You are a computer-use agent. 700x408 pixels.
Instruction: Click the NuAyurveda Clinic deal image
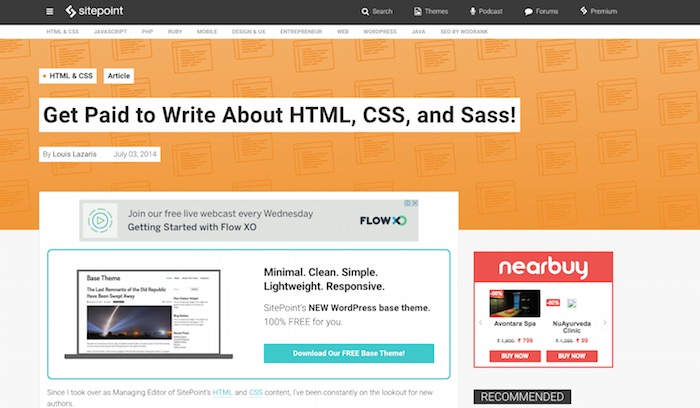point(572,304)
